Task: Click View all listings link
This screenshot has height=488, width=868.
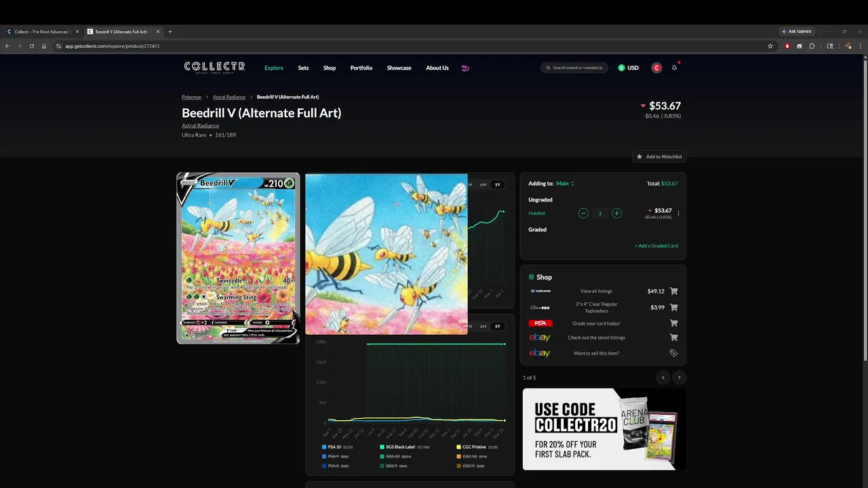Action: [596, 291]
